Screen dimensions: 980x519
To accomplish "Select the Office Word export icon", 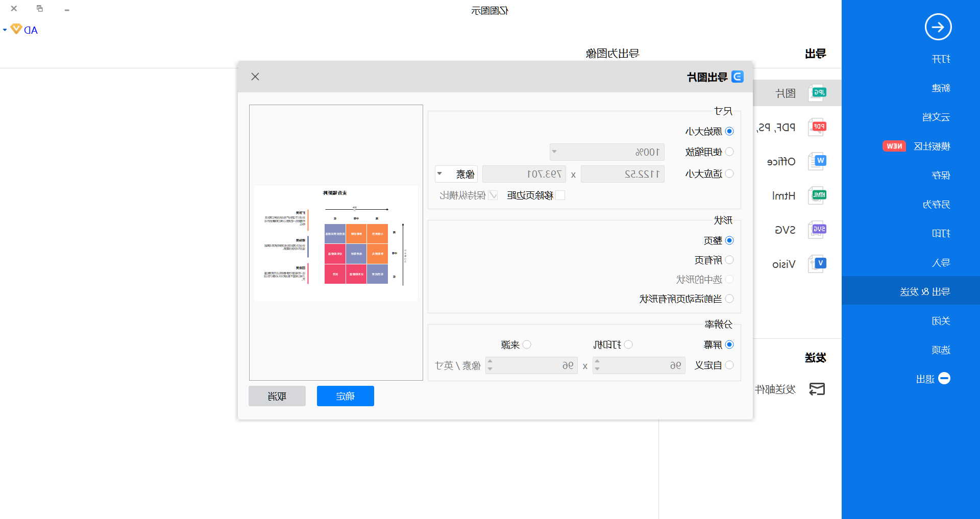I will pyautogui.click(x=817, y=161).
